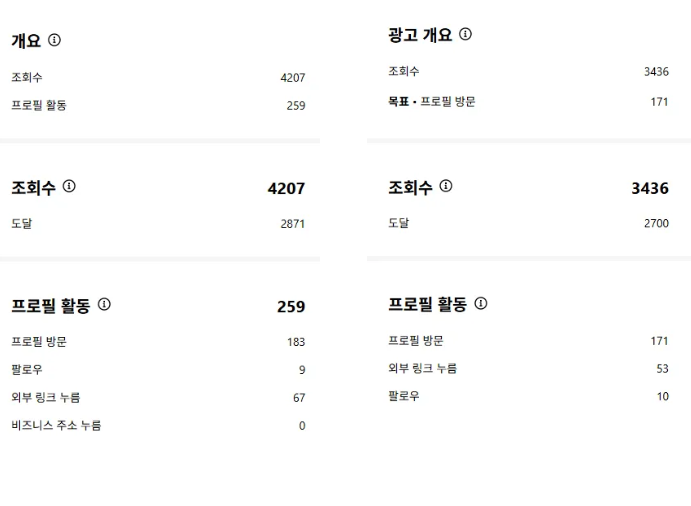Open the info icon beside 광고 개요

tap(465, 34)
